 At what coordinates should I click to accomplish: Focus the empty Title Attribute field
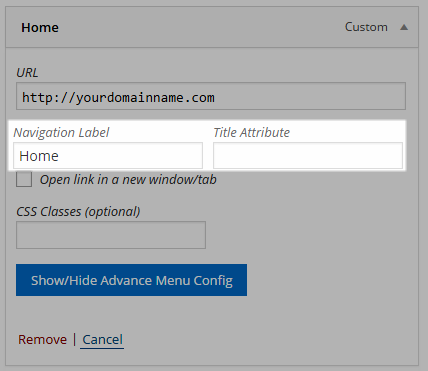(308, 156)
